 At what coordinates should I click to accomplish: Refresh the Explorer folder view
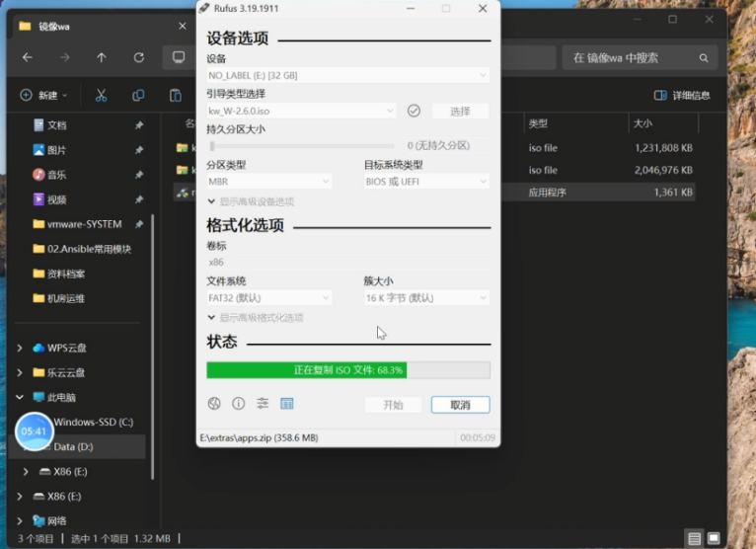tap(139, 58)
